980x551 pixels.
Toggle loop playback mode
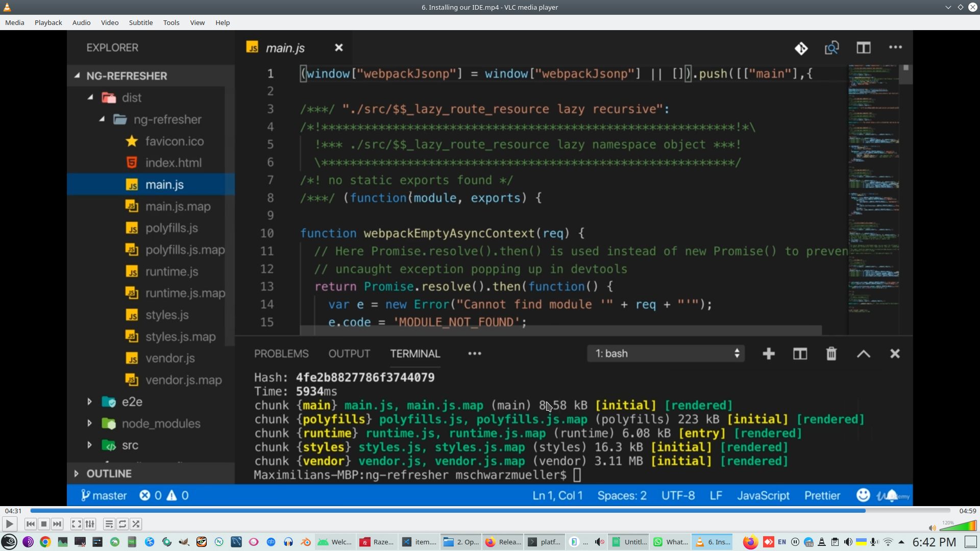click(122, 524)
